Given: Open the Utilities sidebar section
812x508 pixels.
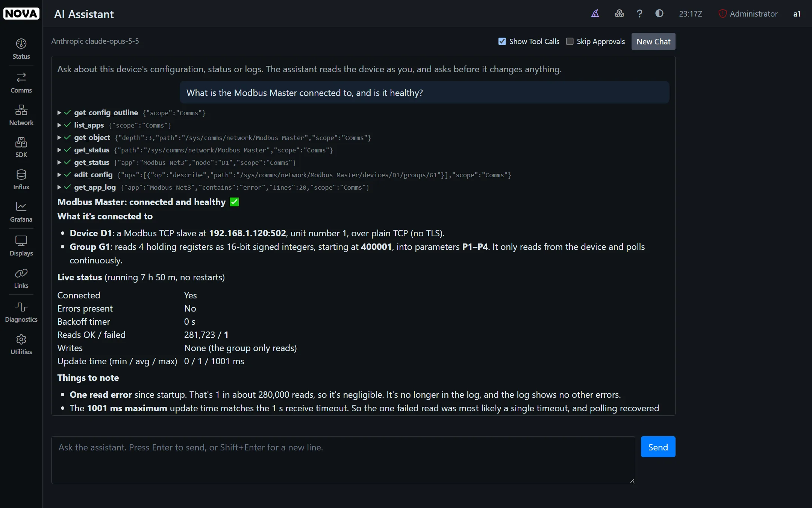Looking at the screenshot, I should click(21, 344).
